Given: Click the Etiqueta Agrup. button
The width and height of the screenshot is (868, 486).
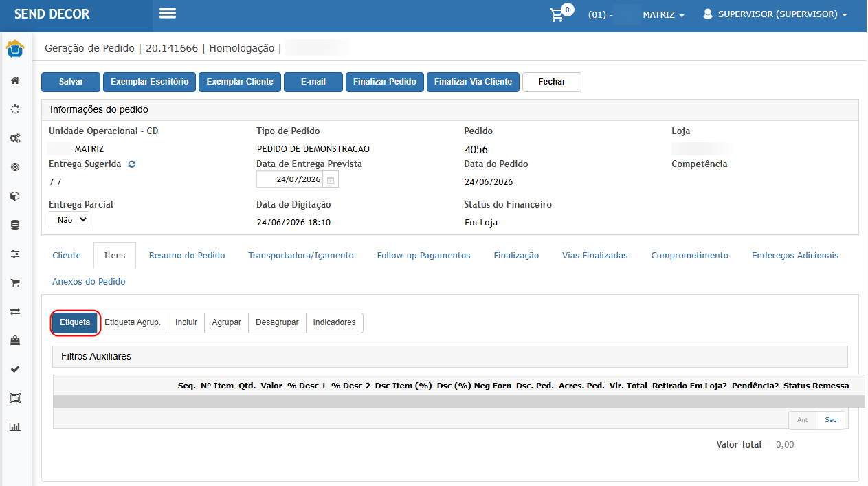Looking at the screenshot, I should [133, 322].
